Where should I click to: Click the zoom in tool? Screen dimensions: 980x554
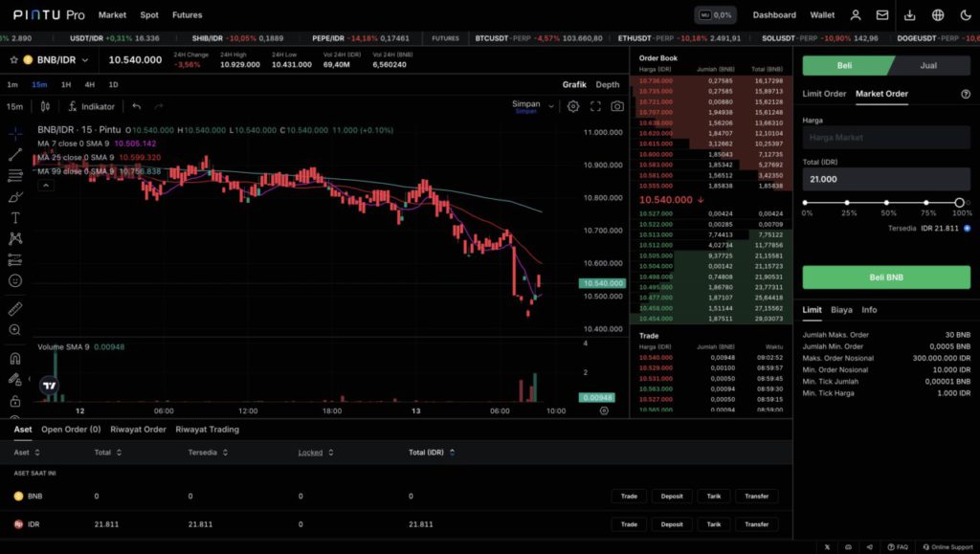(x=15, y=330)
